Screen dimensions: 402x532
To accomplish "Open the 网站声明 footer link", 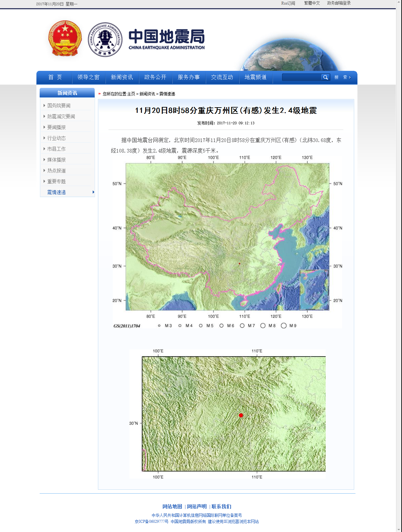I will pos(197,506).
